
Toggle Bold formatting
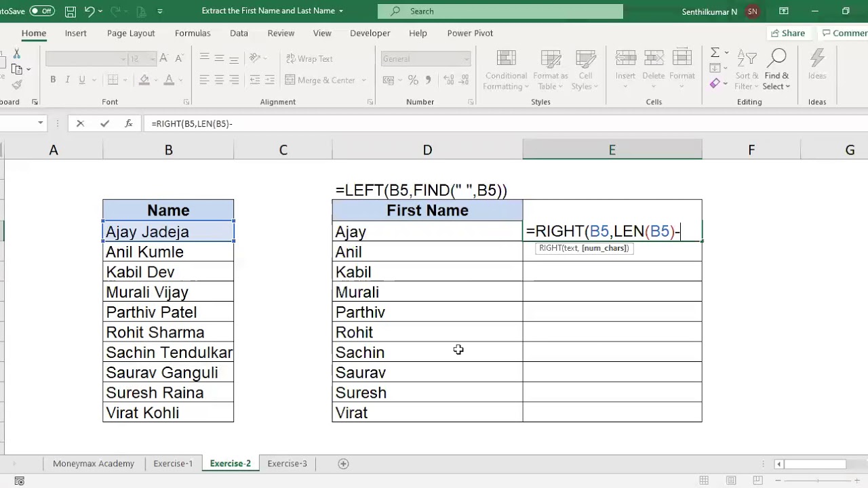[x=53, y=80]
